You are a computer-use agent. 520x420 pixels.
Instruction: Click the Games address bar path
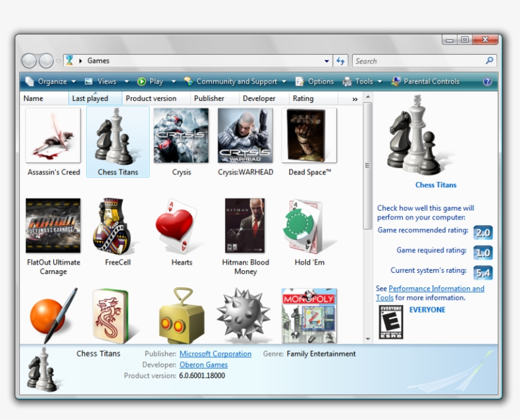tap(98, 61)
